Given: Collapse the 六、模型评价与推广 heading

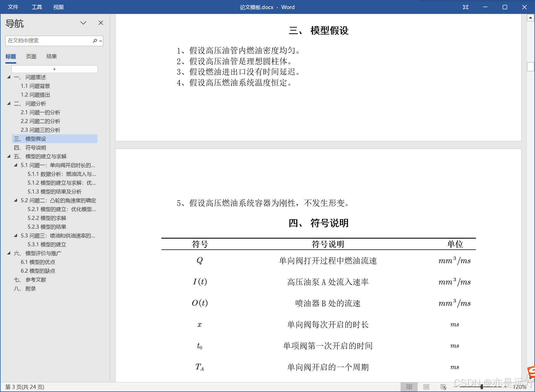Looking at the screenshot, I should [x=9, y=253].
